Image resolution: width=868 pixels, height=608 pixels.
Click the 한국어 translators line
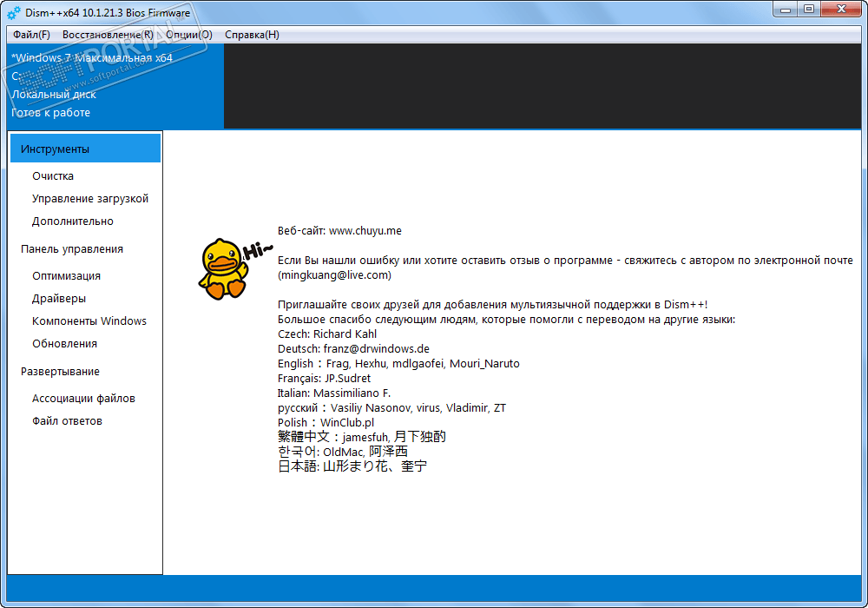pyautogui.click(x=343, y=452)
